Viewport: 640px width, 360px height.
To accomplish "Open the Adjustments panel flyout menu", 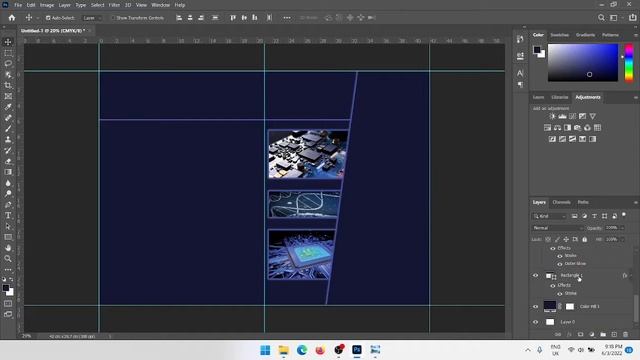I will click(636, 98).
